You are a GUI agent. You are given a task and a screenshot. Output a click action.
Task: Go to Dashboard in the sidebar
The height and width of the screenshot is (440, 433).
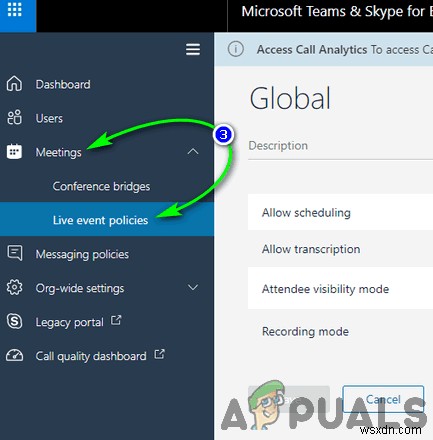[63, 84]
